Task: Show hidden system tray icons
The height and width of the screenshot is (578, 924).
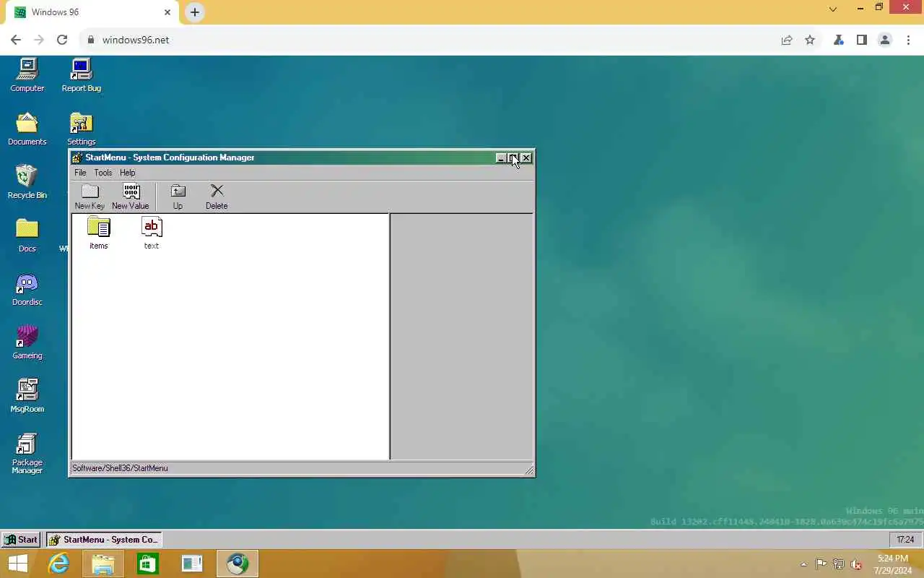Action: (x=803, y=564)
